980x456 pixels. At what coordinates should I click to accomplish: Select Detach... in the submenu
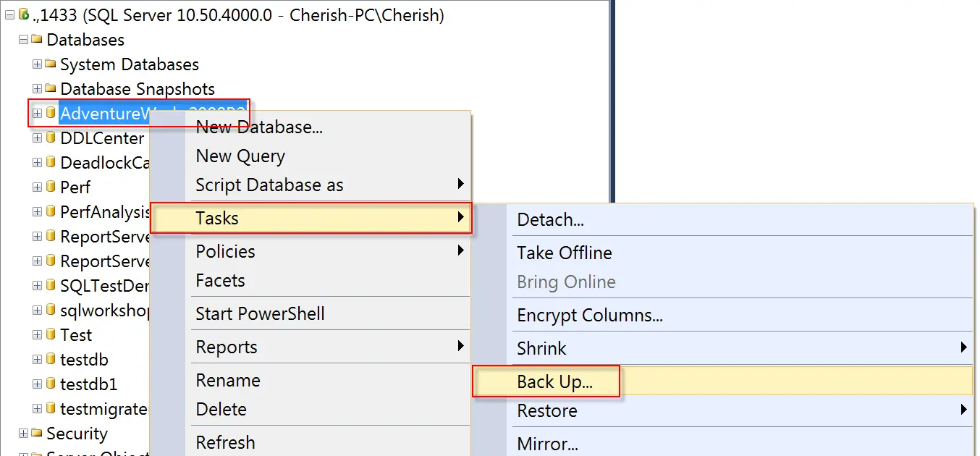tap(550, 220)
